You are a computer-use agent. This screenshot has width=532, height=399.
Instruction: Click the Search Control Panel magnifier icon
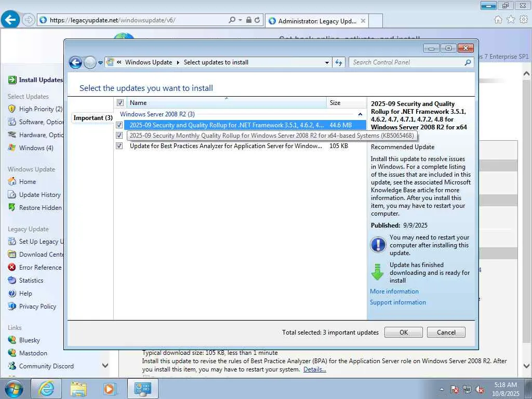(468, 62)
